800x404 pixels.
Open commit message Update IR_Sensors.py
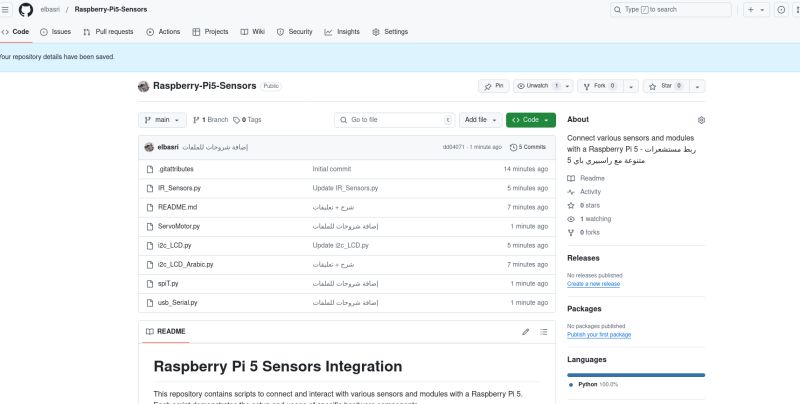pyautogui.click(x=345, y=188)
